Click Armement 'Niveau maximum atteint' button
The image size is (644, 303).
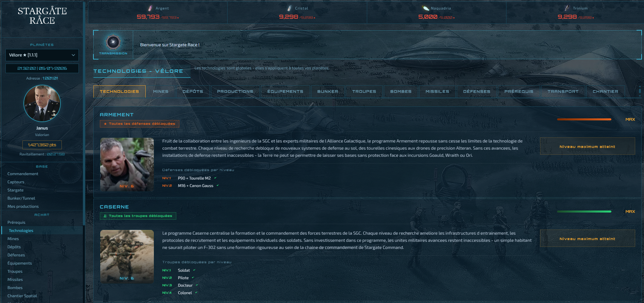[587, 147]
